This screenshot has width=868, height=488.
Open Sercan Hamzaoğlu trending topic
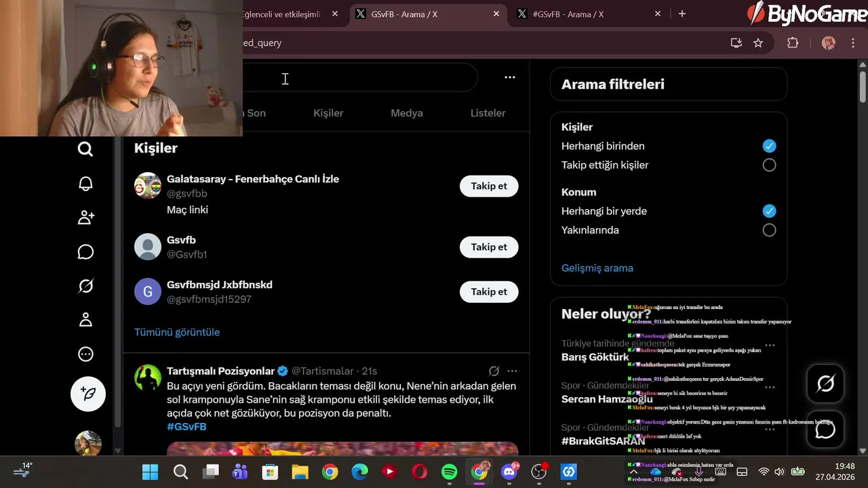point(607,399)
